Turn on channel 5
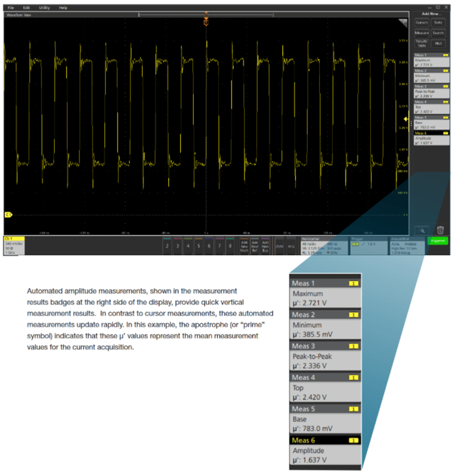The height and width of the screenshot is (476, 466). 198,246
